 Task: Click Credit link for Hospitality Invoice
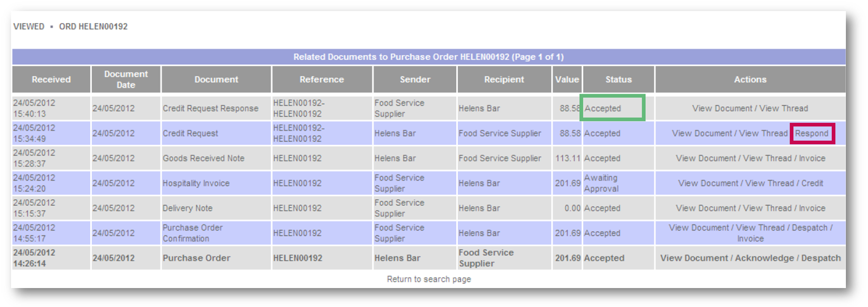pyautogui.click(x=812, y=183)
